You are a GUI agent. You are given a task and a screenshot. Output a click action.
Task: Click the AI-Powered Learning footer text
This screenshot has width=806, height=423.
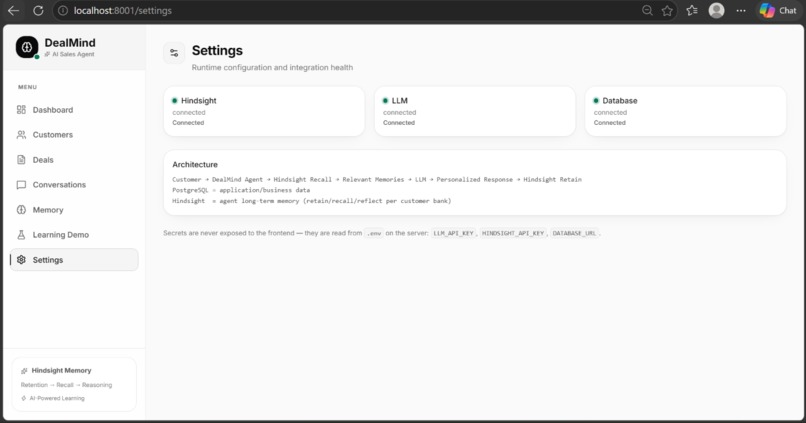point(57,398)
